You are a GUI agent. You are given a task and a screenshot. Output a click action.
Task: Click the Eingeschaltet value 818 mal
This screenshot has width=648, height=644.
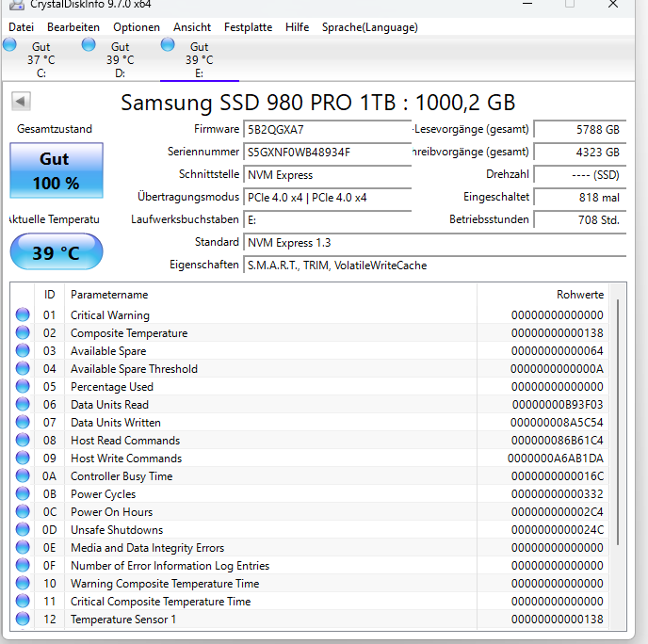(580, 198)
